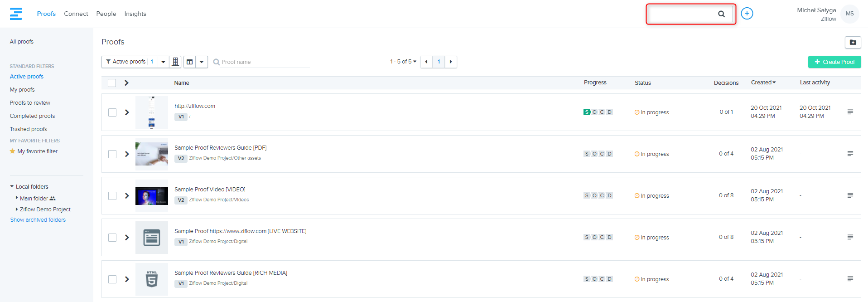Open actions menu for Sample Proof Video
The width and height of the screenshot is (868, 302).
pos(850,195)
